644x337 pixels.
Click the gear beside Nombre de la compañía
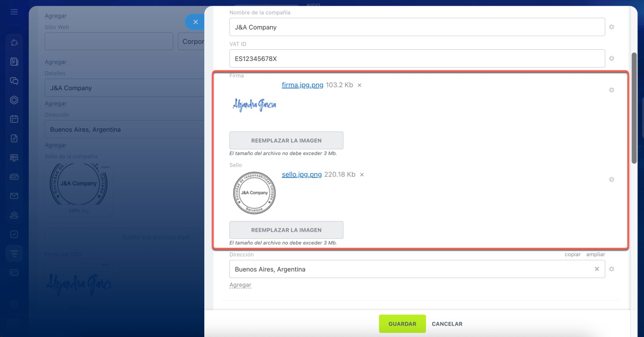[x=611, y=27]
